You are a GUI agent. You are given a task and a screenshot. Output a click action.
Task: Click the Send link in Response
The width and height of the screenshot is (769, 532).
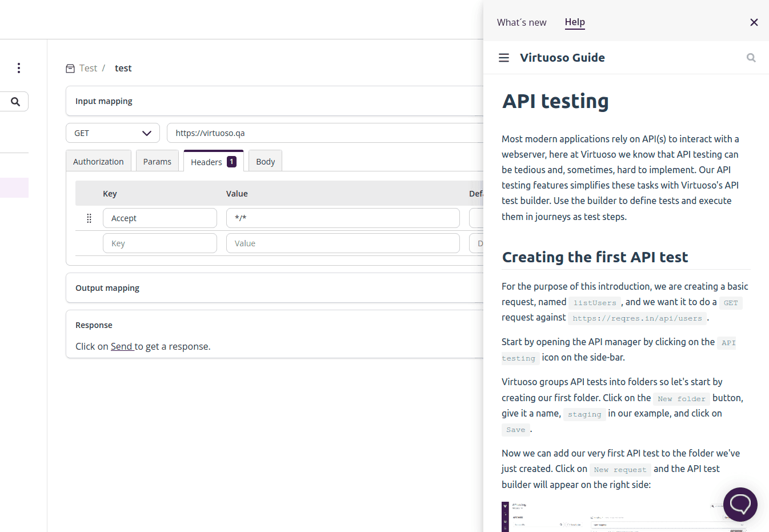click(121, 346)
